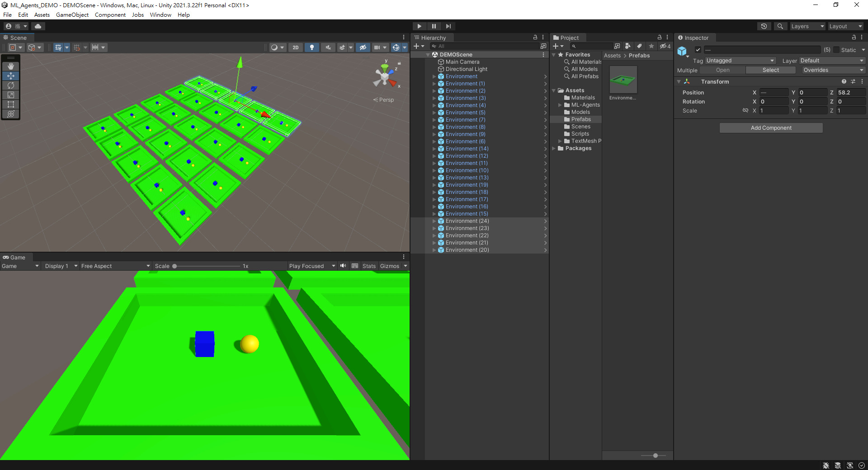
Task: Expand the Environment (14) item in the Hierarchy
Action: (x=435, y=149)
